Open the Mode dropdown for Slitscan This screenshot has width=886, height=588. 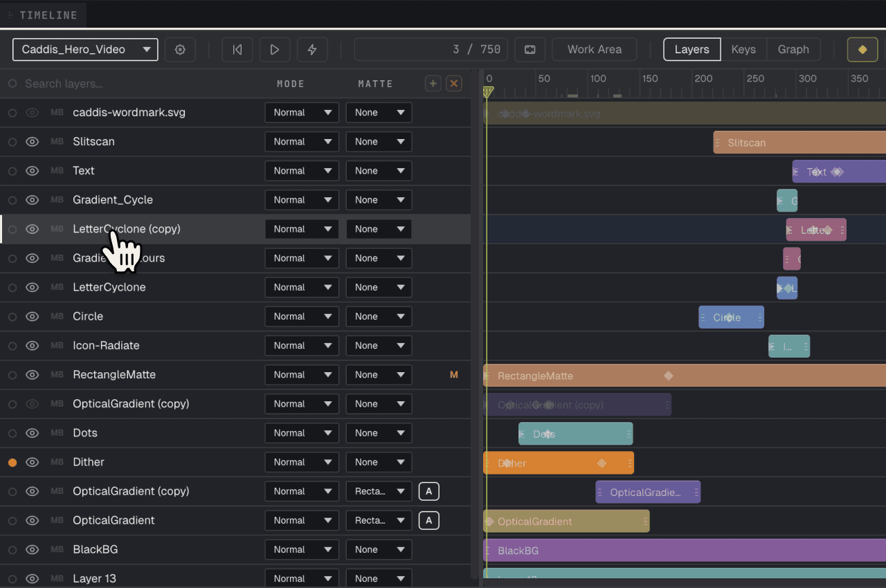pyautogui.click(x=302, y=142)
